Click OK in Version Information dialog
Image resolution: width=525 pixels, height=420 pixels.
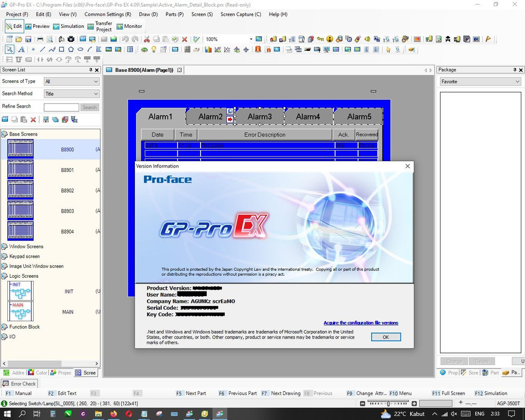pyautogui.click(x=386, y=337)
